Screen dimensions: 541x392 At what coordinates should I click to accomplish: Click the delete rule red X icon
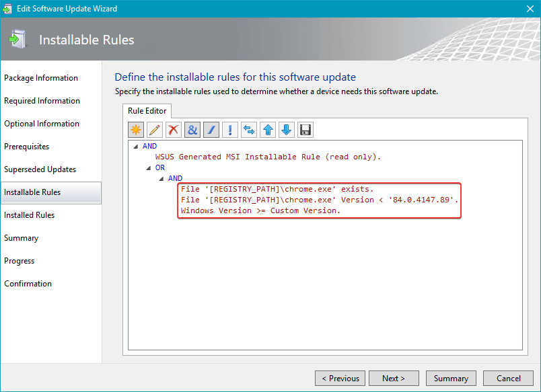click(174, 130)
